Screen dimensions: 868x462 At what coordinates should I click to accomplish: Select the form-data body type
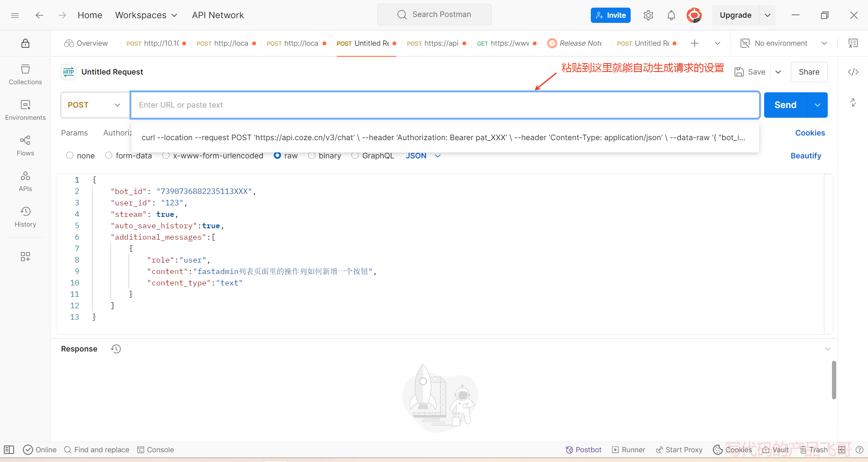(109, 156)
